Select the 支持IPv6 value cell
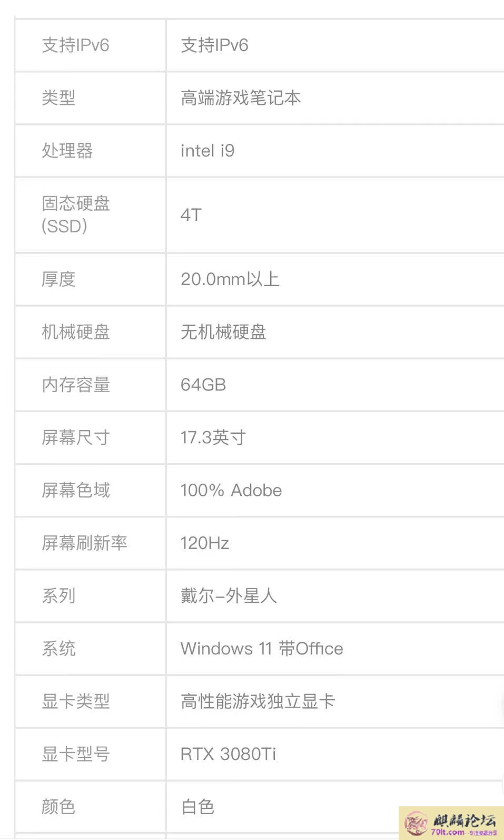The image size is (504, 840). [x=335, y=45]
